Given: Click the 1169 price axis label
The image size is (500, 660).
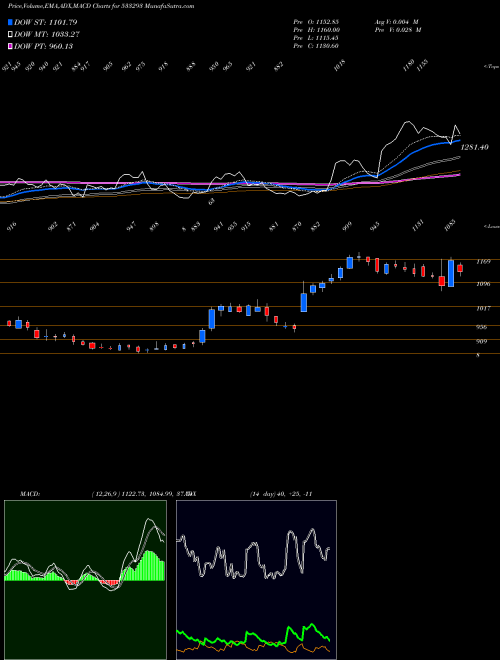Looking at the screenshot, I should 482,262.
